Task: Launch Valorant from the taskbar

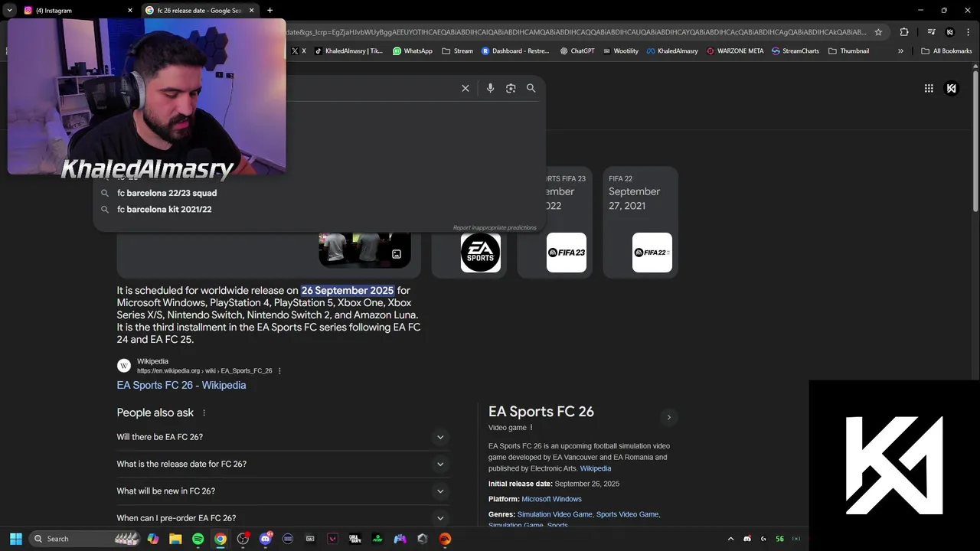Action: click(x=332, y=539)
